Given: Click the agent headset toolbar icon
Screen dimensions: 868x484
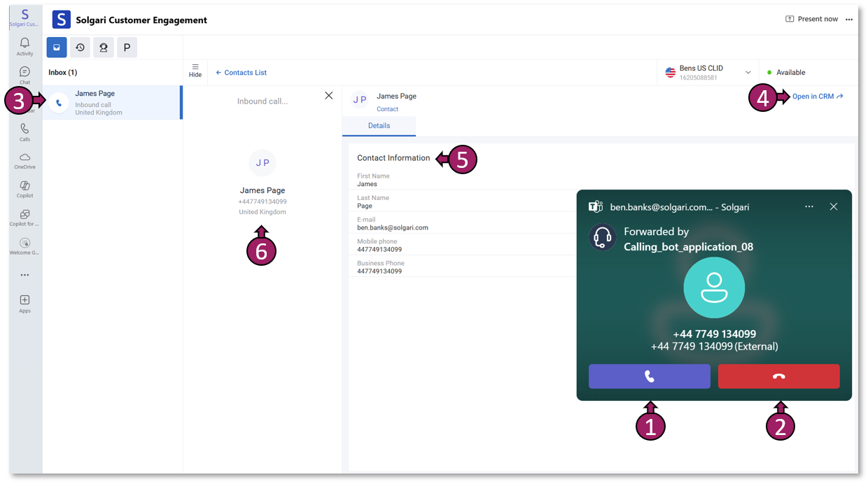Looking at the screenshot, I should click(x=104, y=48).
